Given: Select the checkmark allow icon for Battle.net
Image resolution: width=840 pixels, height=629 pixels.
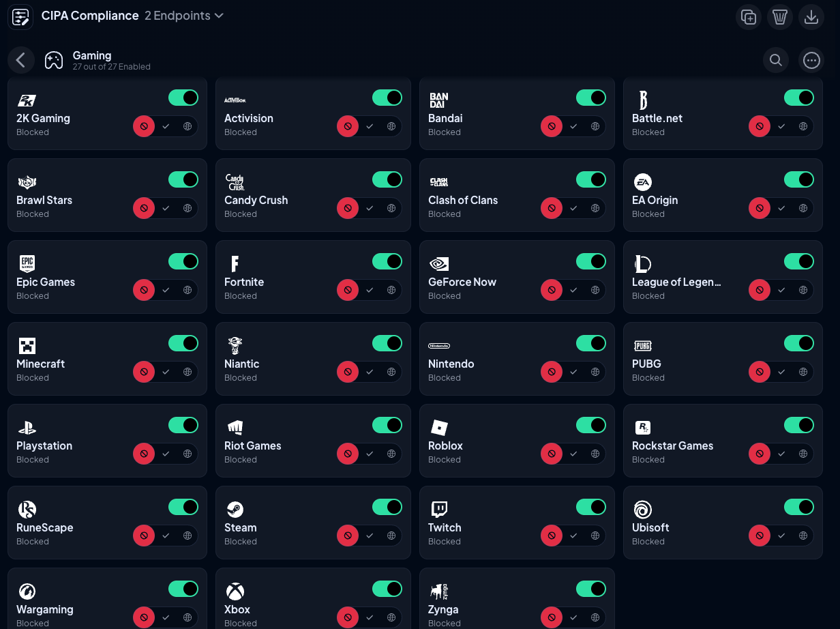Looking at the screenshot, I should 781,126.
